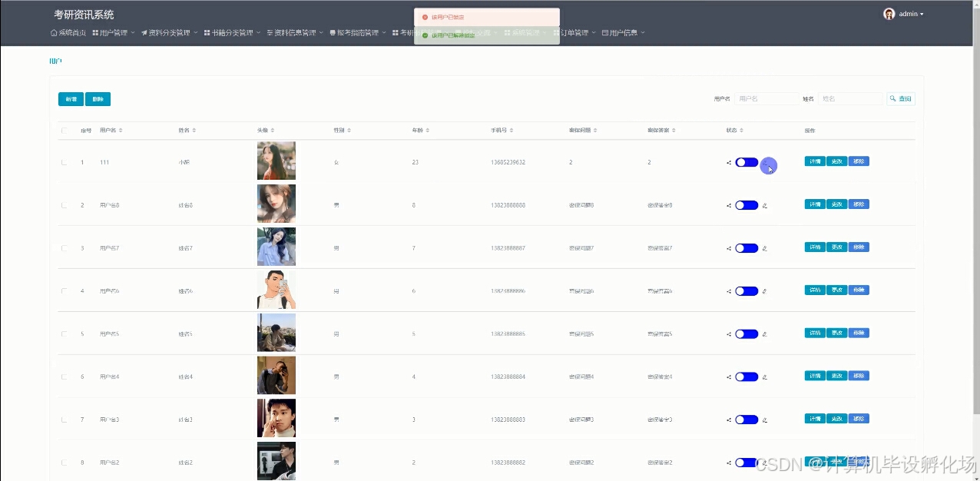Toggle status switch for user 111

pos(747,162)
